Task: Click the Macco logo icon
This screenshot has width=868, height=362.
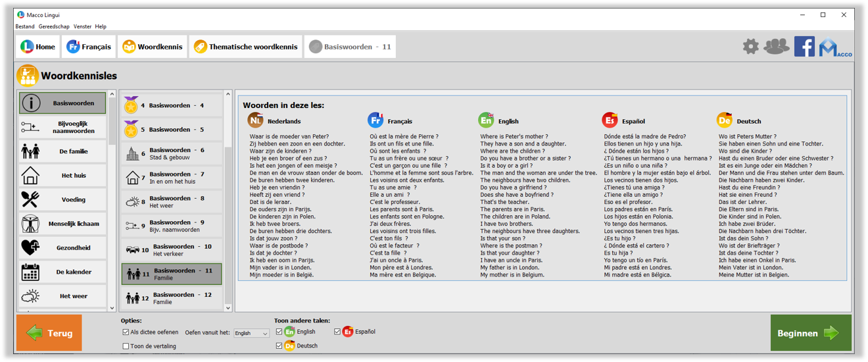Action: [x=834, y=47]
